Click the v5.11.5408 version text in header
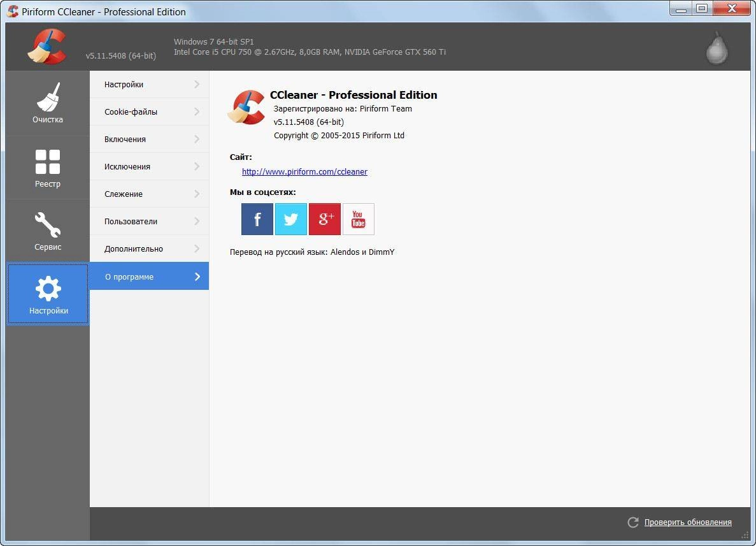This screenshot has height=546, width=756. pos(121,55)
